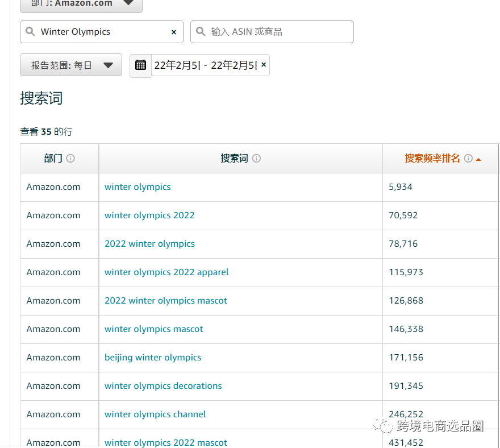
Task: Click the calendar icon beside date range
Action: [x=140, y=65]
